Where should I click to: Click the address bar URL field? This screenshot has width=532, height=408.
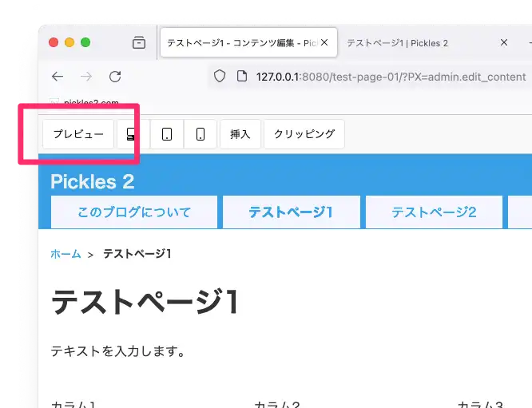tap(383, 77)
